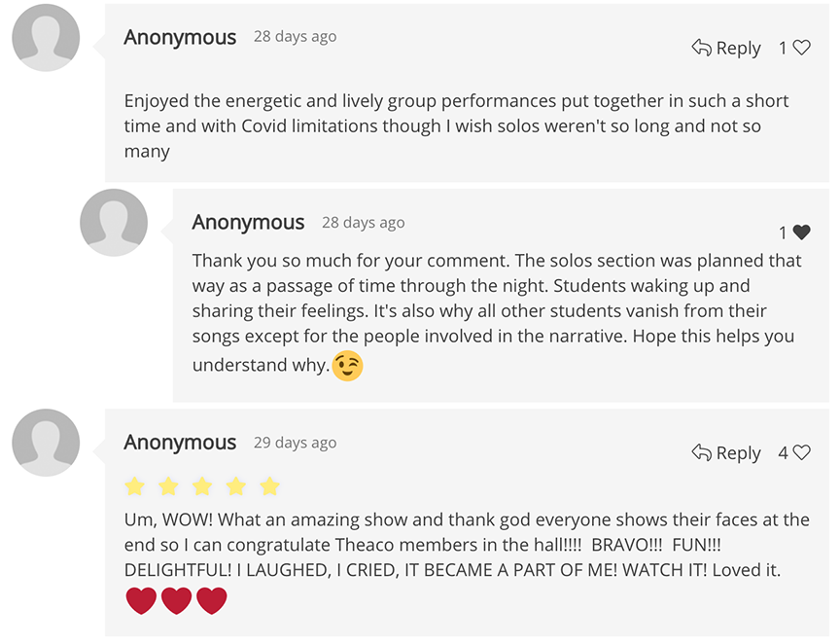The width and height of the screenshot is (840, 644).
Task: Click the Anonymous username on the first comment
Action: (x=180, y=36)
